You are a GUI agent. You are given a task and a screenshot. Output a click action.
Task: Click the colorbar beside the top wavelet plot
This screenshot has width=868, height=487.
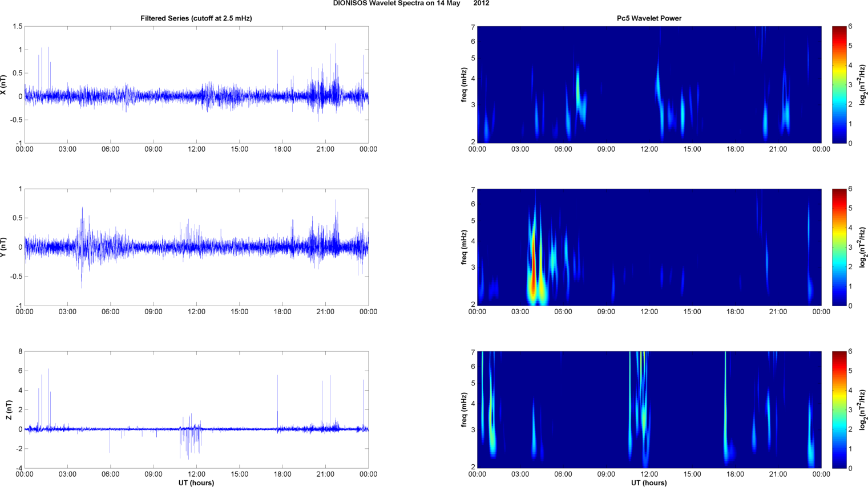(x=839, y=84)
